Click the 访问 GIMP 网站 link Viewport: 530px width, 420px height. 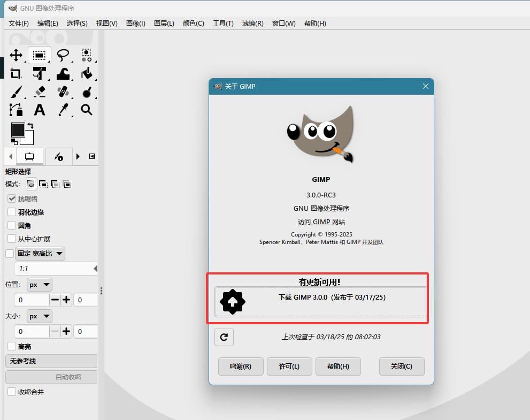pos(321,222)
